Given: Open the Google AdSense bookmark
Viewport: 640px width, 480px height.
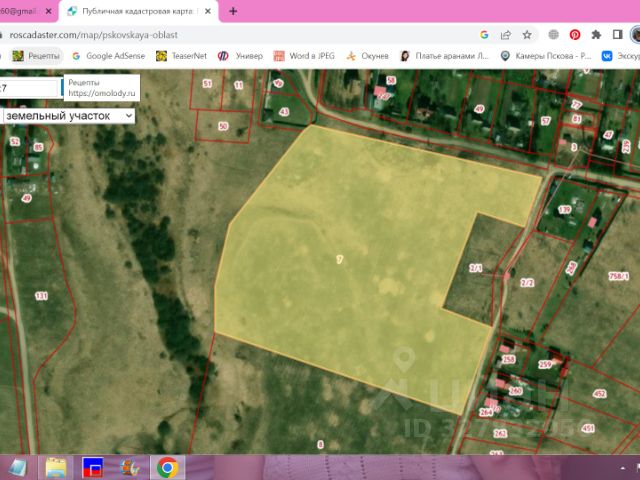Looking at the screenshot, I should point(109,56).
